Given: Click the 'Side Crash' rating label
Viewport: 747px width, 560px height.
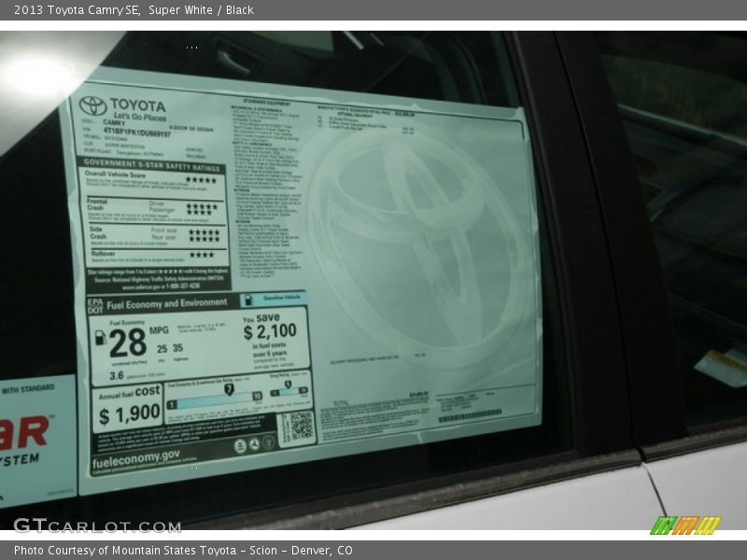Looking at the screenshot, I should pos(98,232).
